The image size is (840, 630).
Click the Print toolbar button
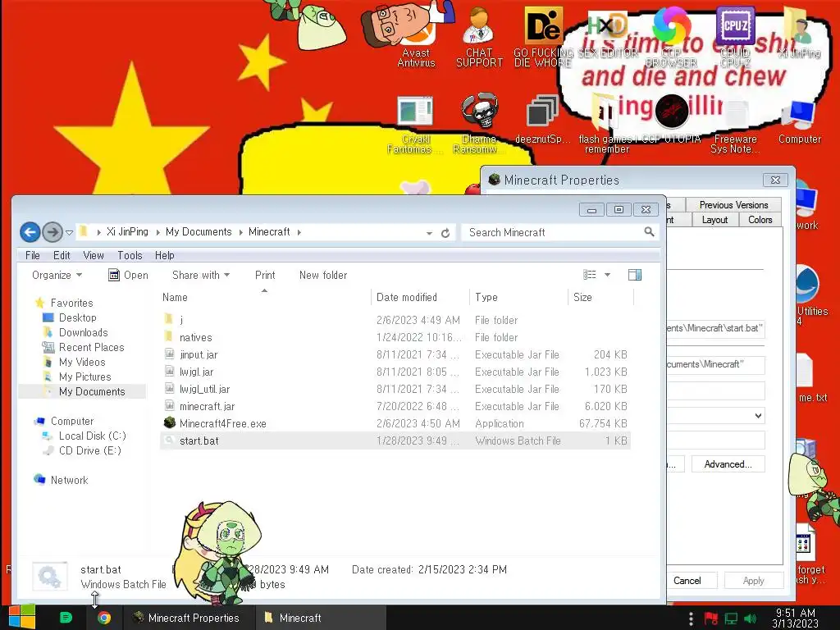click(265, 275)
